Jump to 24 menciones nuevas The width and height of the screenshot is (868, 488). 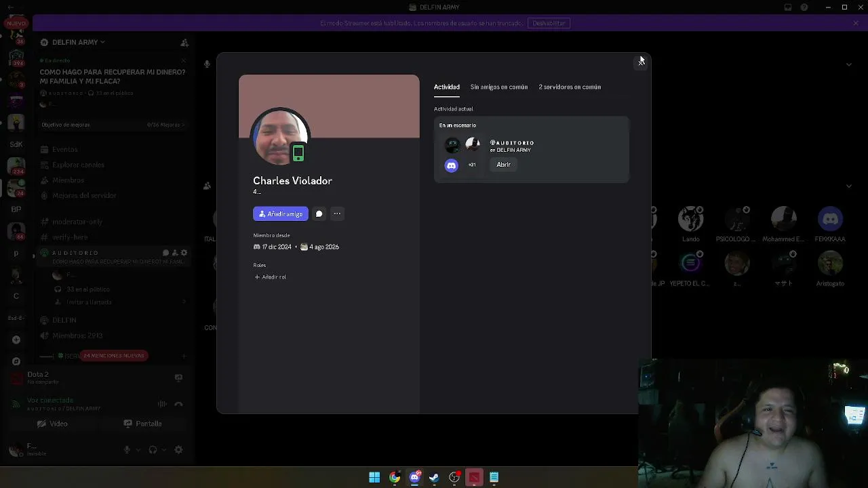tap(113, 356)
